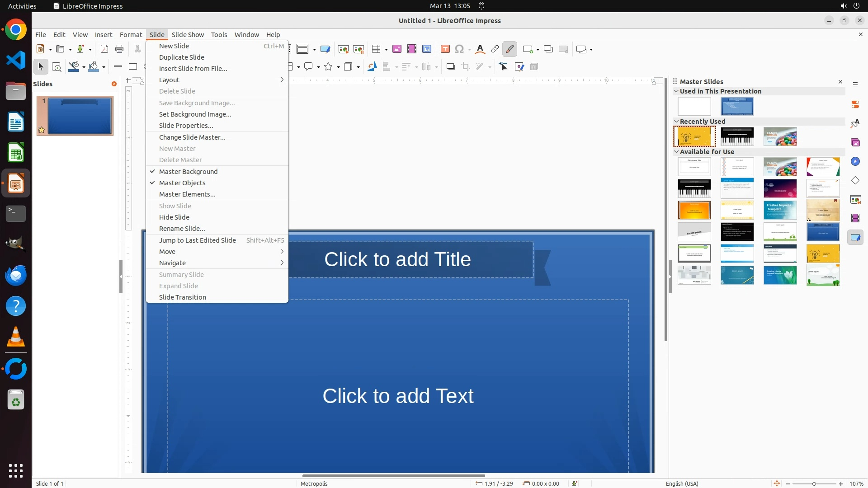Insert a chart from toolbar
868x488 pixels.
(x=427, y=49)
